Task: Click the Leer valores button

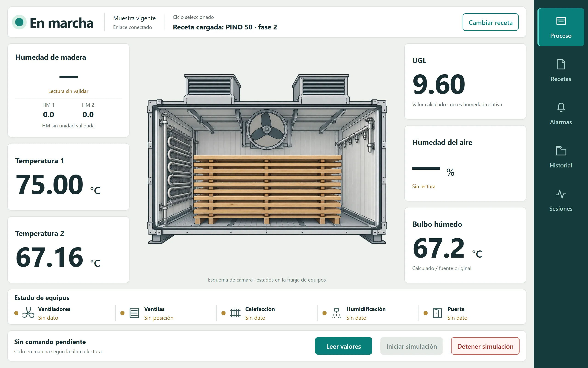Action: click(x=343, y=346)
